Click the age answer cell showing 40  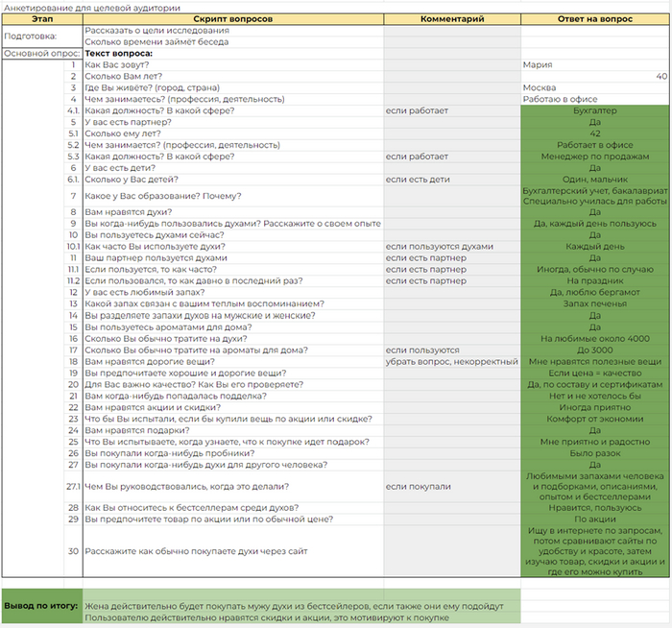point(594,77)
